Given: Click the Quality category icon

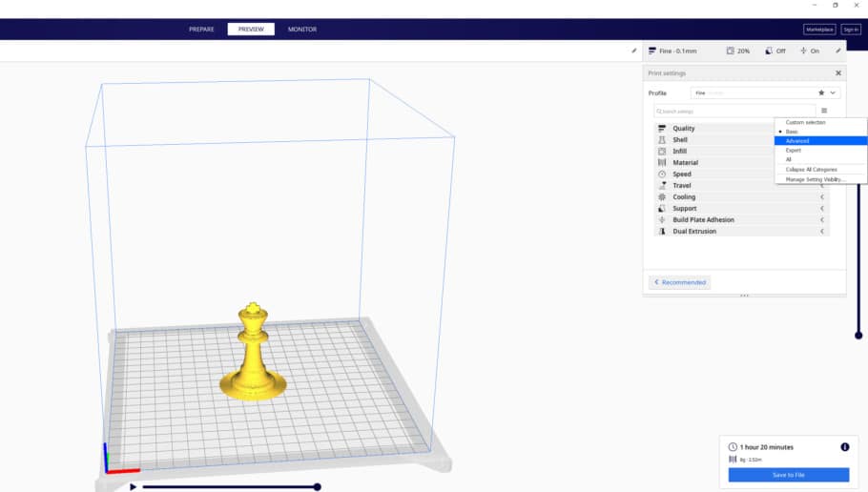Looking at the screenshot, I should tap(662, 129).
